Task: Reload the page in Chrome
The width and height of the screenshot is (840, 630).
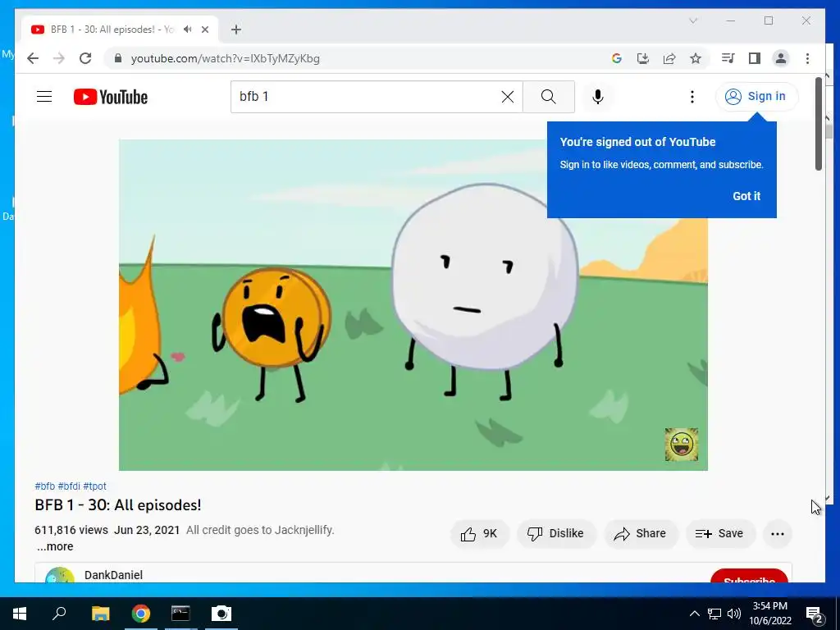Action: (x=85, y=58)
